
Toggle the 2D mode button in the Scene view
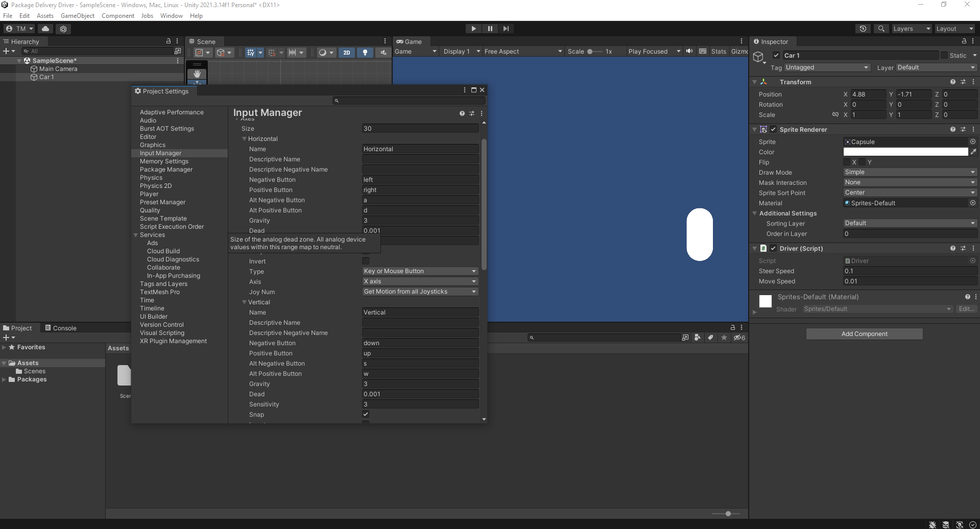click(347, 53)
